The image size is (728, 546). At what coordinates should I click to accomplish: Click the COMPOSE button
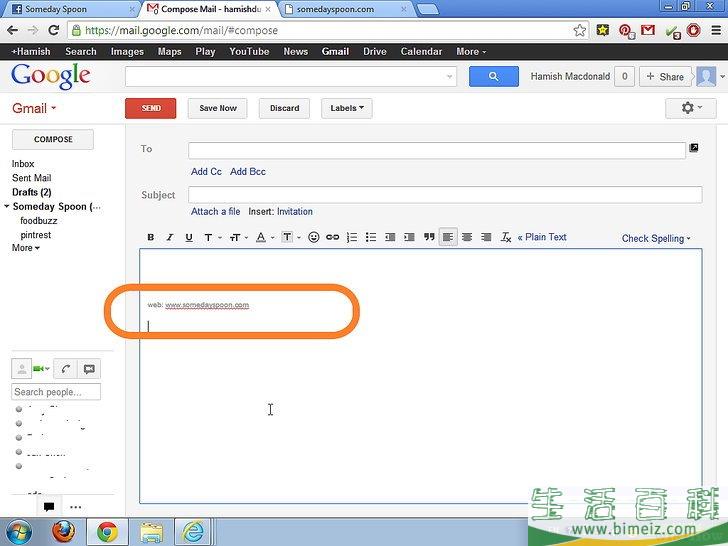pos(53,139)
